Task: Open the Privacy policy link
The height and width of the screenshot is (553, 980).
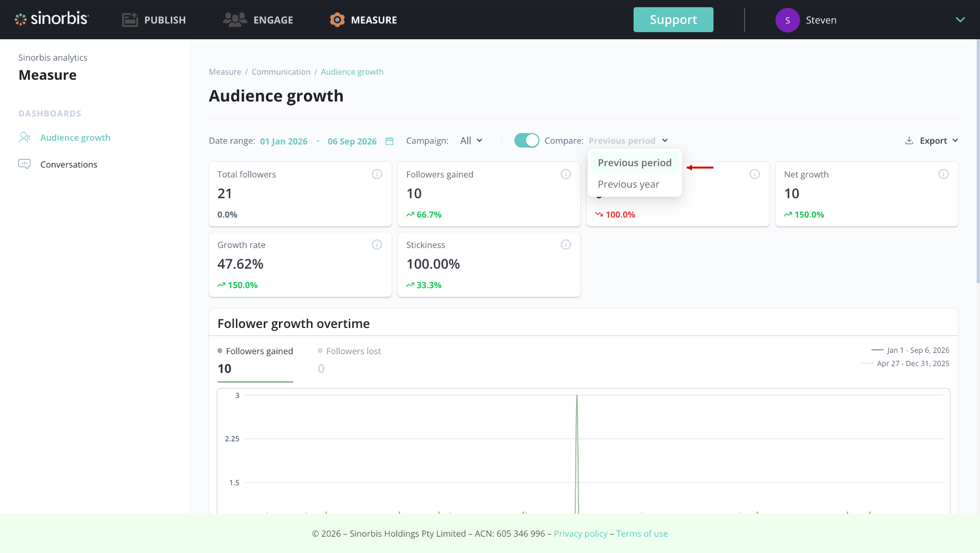Action: coord(580,534)
